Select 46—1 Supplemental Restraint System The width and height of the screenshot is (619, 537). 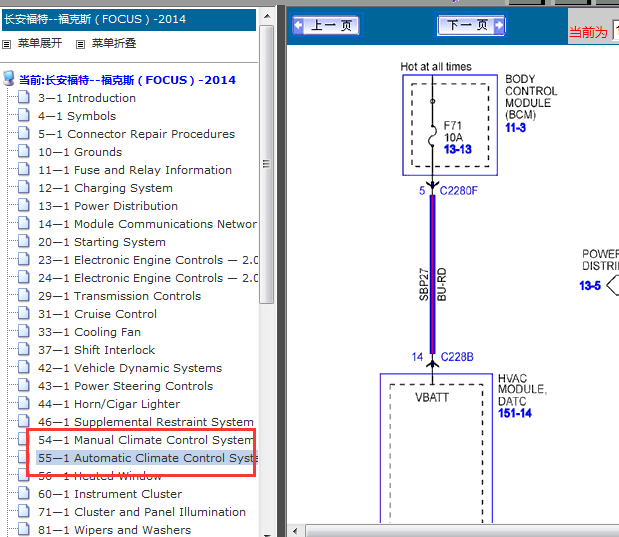point(146,422)
